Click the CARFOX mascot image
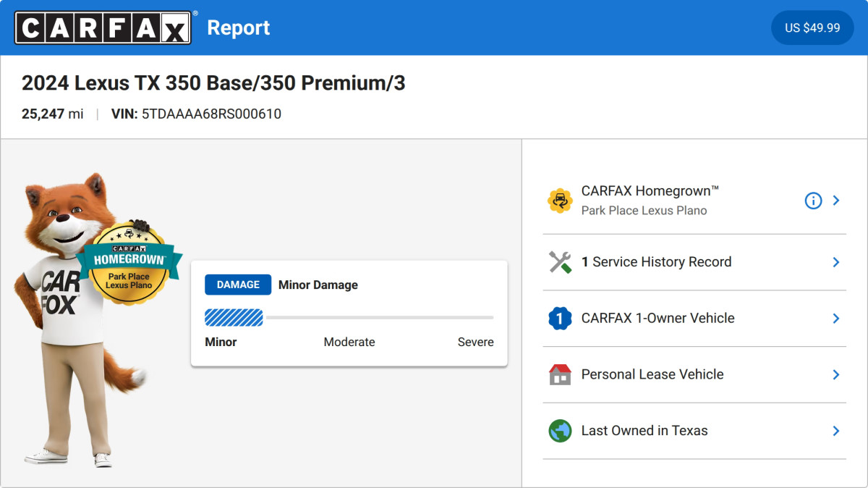Screen dimensions: 868x488 81,320
